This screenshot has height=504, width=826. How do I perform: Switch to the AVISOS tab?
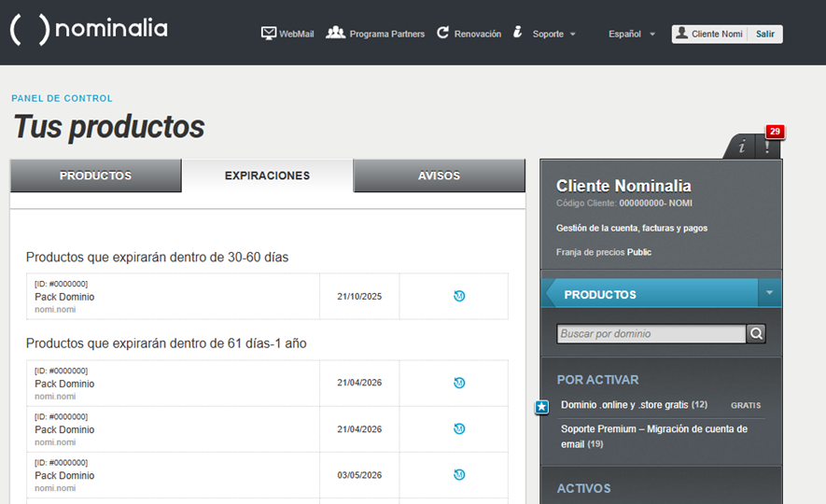(x=439, y=175)
